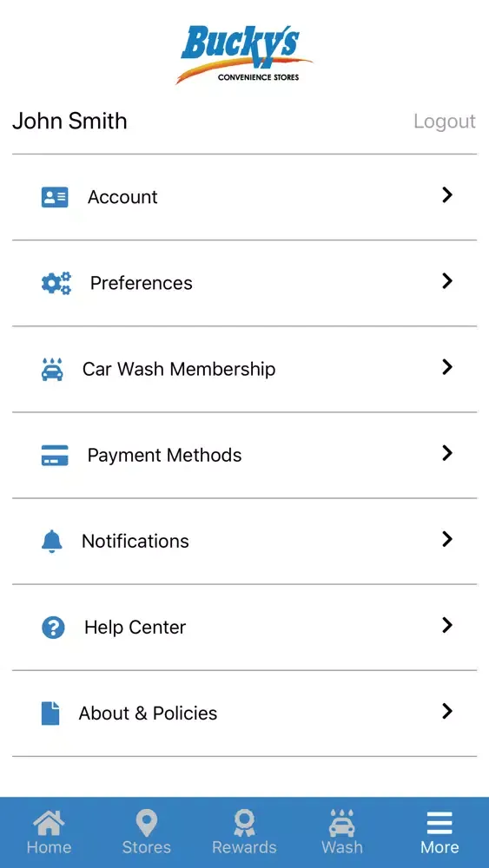Click the Bucky's Convenience Stores logo
The image size is (489, 868).
244,54
